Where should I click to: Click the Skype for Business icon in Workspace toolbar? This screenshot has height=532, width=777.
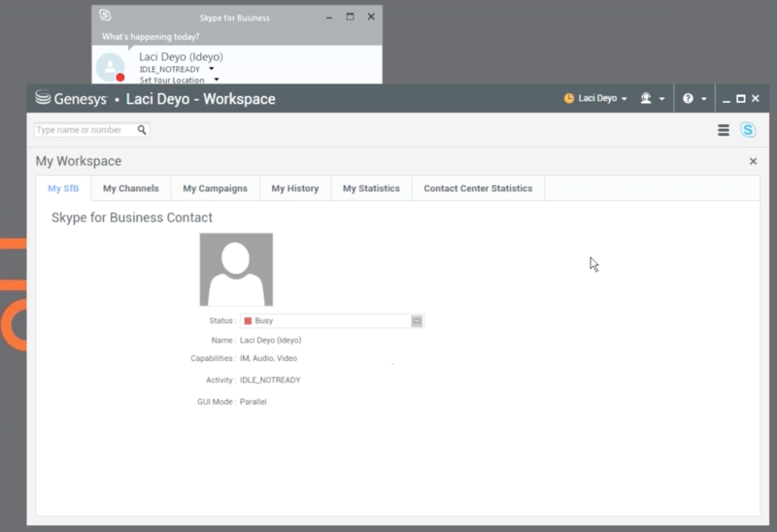748,130
